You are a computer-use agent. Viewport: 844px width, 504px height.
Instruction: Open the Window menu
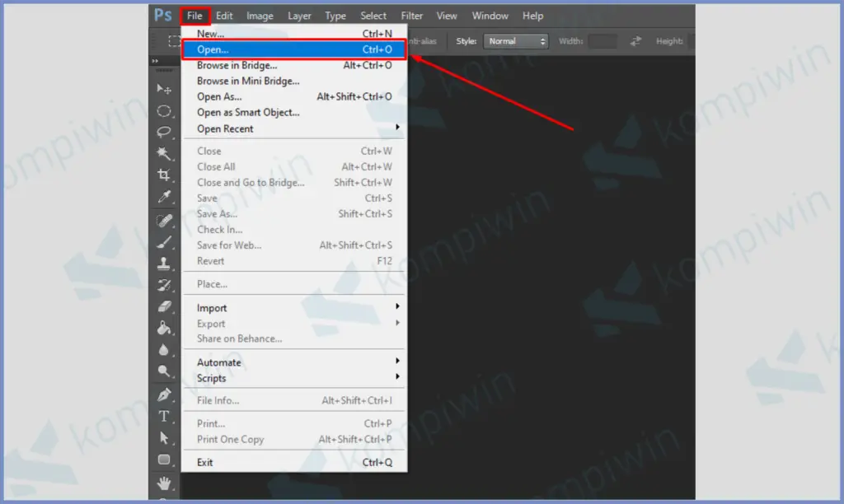[490, 16]
